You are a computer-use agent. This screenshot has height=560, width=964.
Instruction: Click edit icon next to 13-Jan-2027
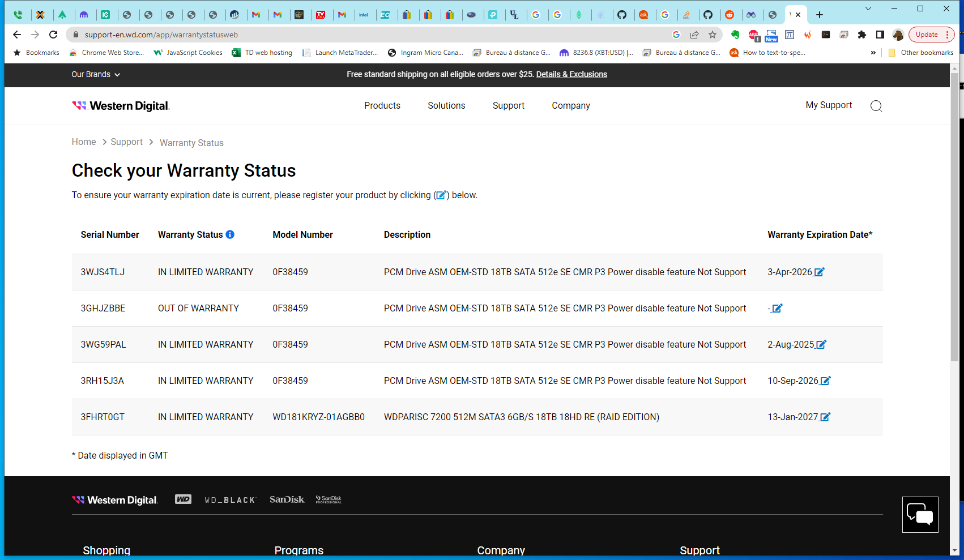[825, 417]
